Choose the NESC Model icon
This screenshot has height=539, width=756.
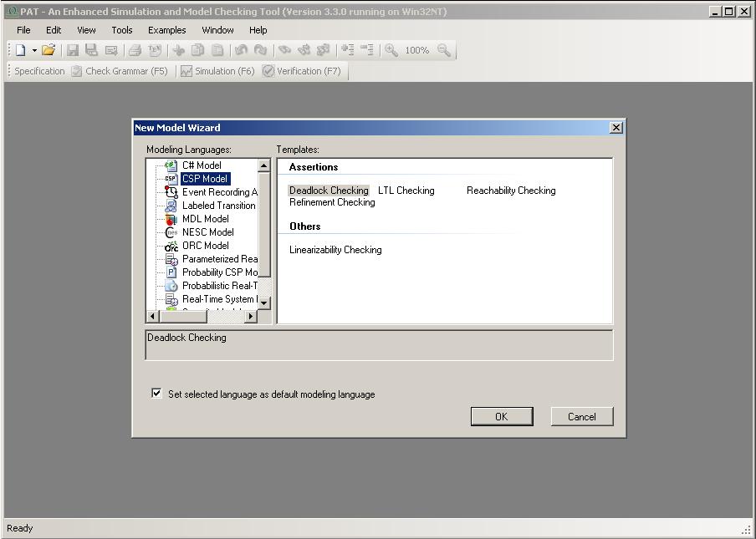(172, 231)
